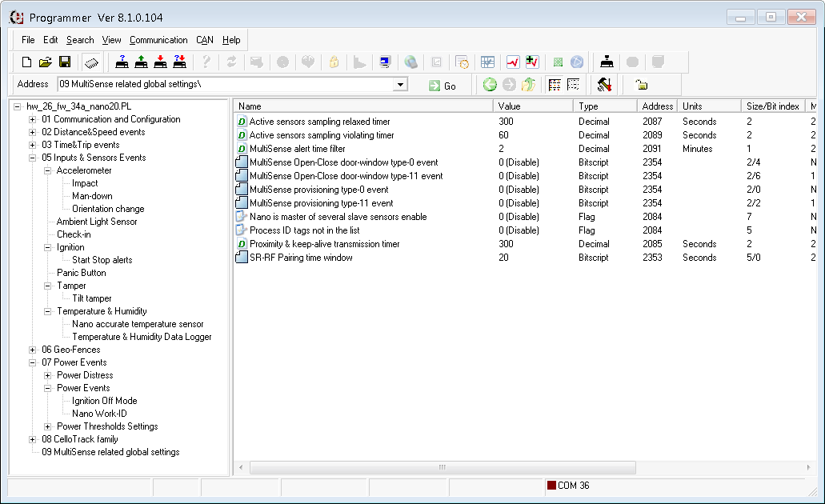Image resolution: width=825 pixels, height=504 pixels.
Task: Click the unit icon with blue question mark
Action: tap(122, 62)
